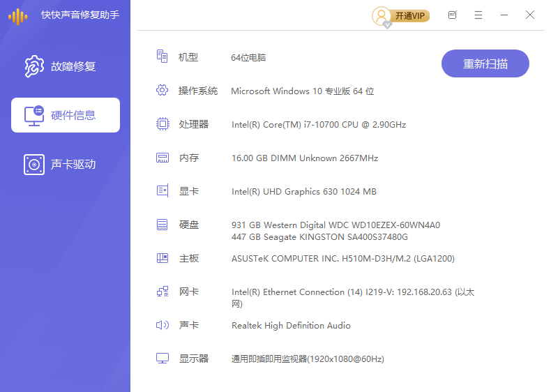Click the user avatar profile icon
Screen dimensions: 551x392
pyautogui.click(x=382, y=15)
